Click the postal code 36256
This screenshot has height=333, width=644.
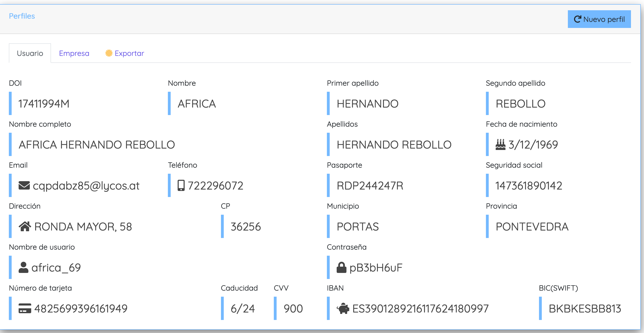point(246,227)
